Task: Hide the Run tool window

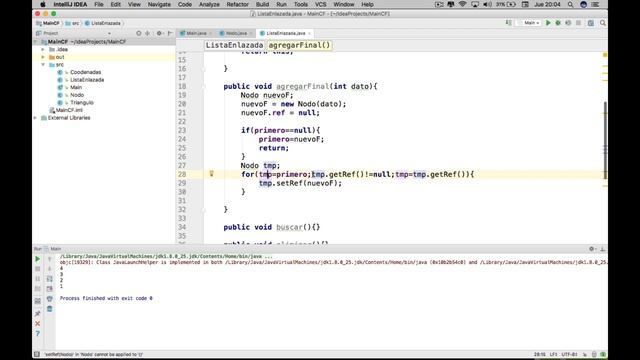Action: click(602, 249)
